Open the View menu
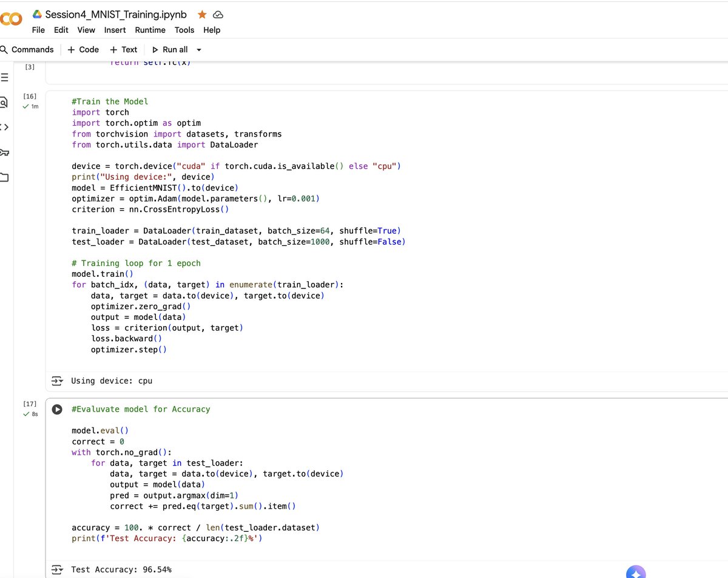Screen dimensions: 728x578 [86, 30]
